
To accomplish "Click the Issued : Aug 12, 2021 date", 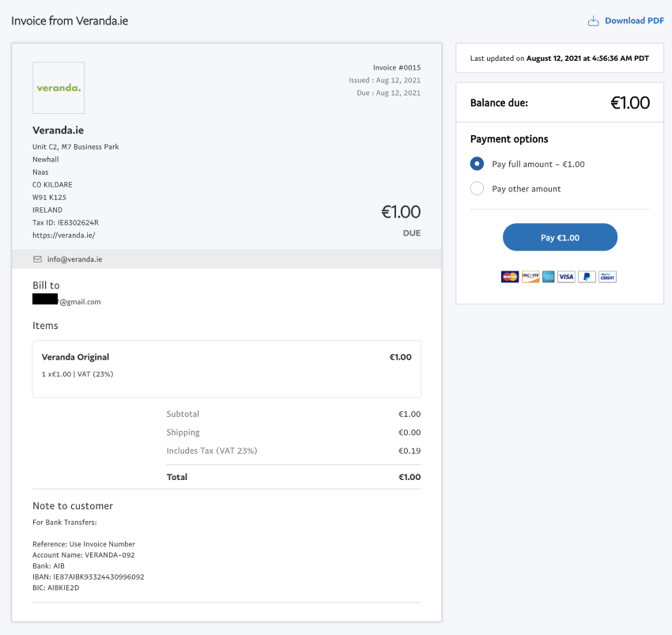I will [x=384, y=80].
